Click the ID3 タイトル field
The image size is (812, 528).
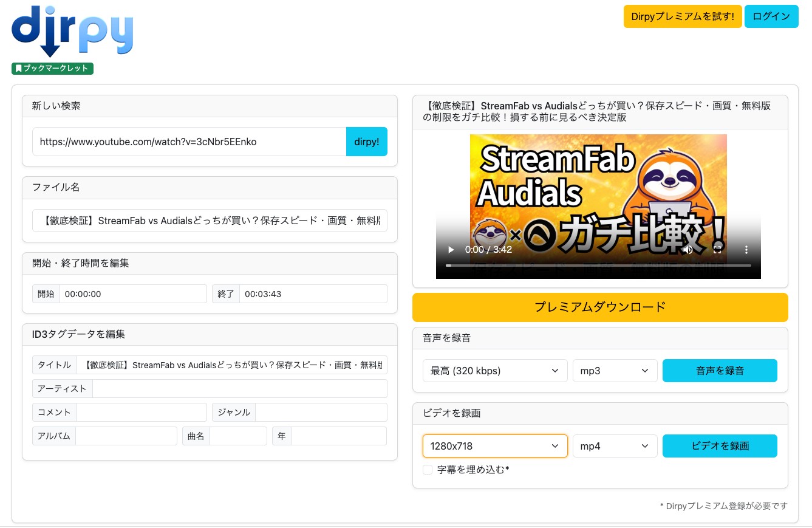[x=232, y=365]
